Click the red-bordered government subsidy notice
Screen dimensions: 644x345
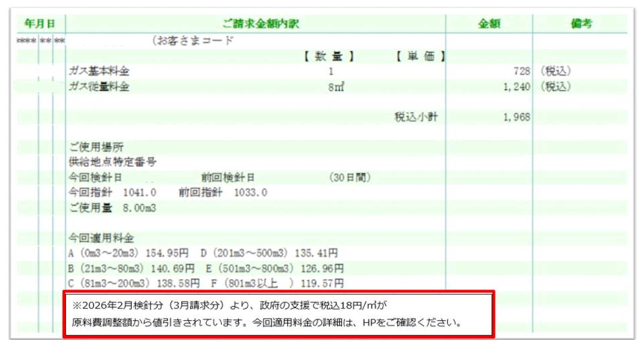(278, 314)
